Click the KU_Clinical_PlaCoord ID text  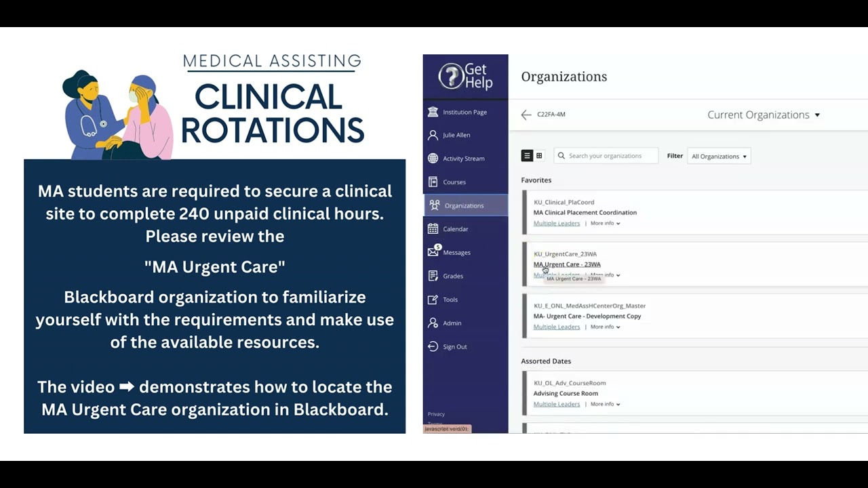(x=564, y=202)
